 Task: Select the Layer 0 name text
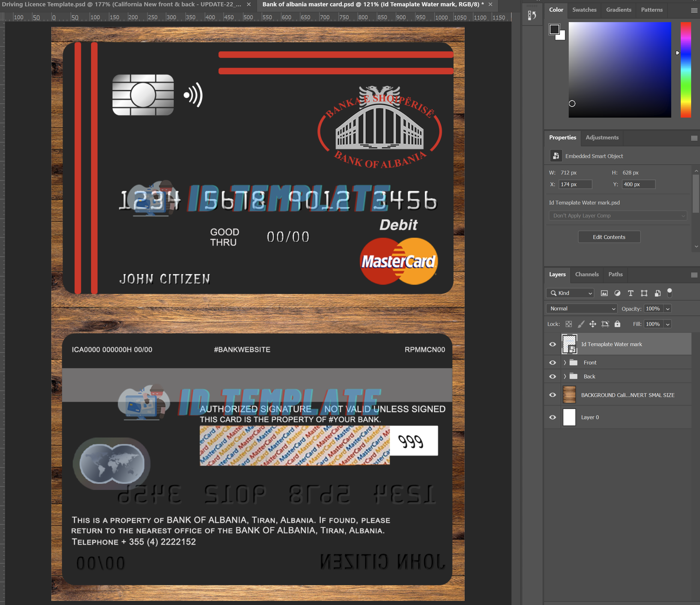tap(590, 417)
